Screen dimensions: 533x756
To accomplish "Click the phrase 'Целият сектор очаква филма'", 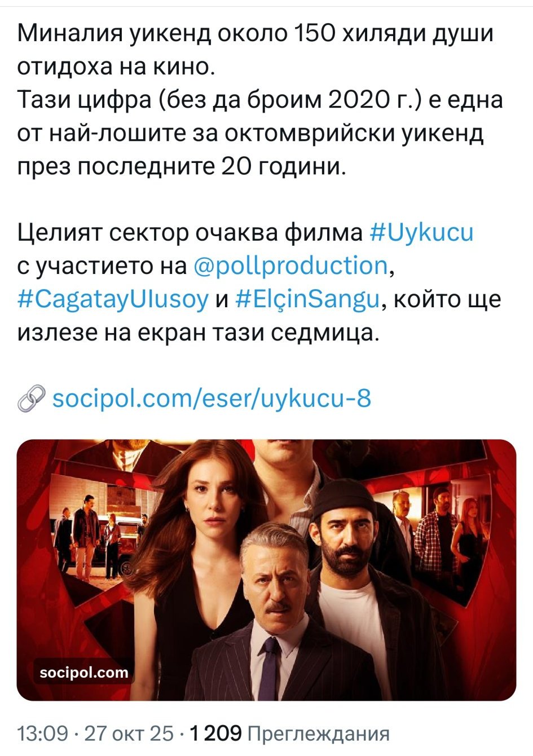I will [190, 232].
